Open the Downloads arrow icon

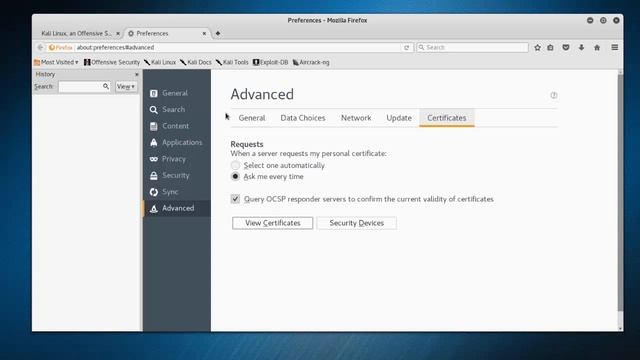[x=581, y=48]
